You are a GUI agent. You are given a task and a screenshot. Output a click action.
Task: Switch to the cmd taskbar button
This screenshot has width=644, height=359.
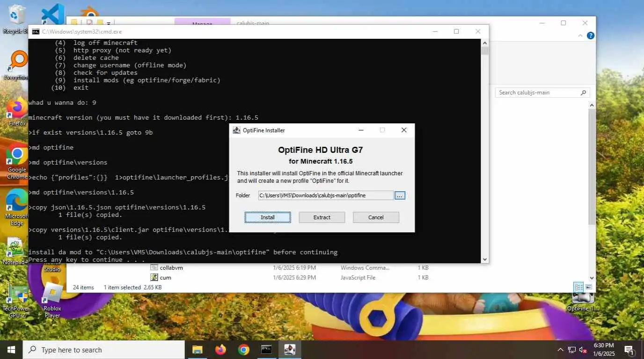click(x=266, y=350)
